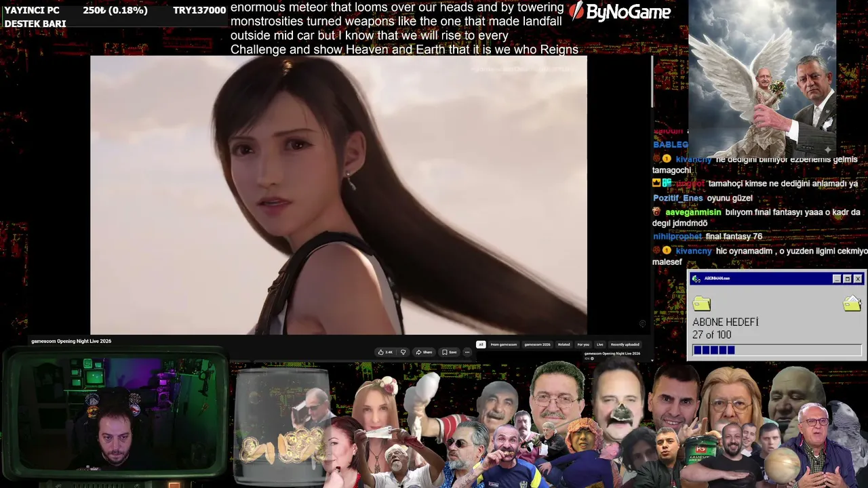Save the video to a playlist

tap(450, 352)
